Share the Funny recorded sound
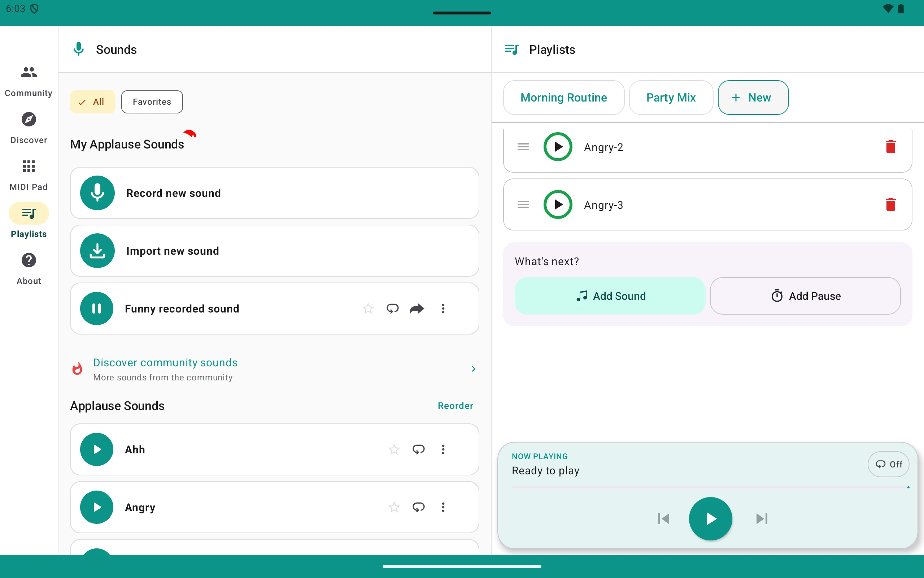 click(x=417, y=309)
